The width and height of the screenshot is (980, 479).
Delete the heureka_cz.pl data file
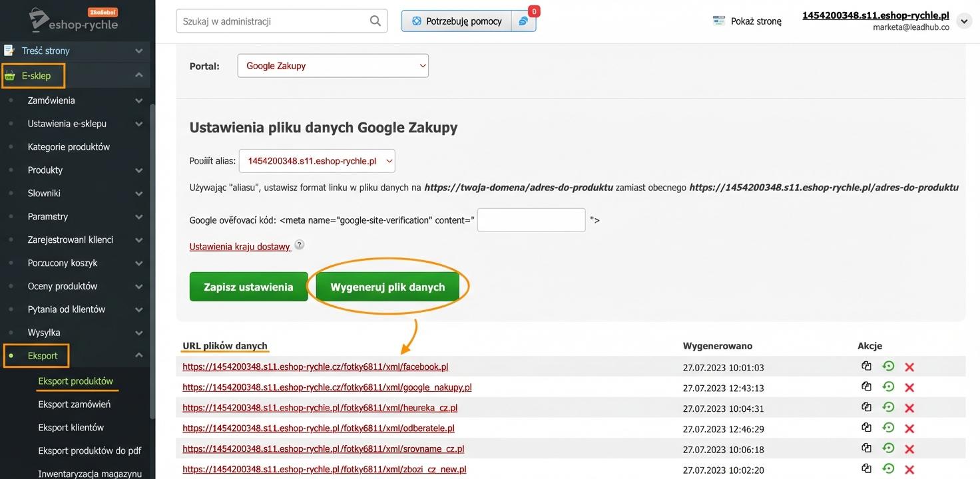point(909,408)
